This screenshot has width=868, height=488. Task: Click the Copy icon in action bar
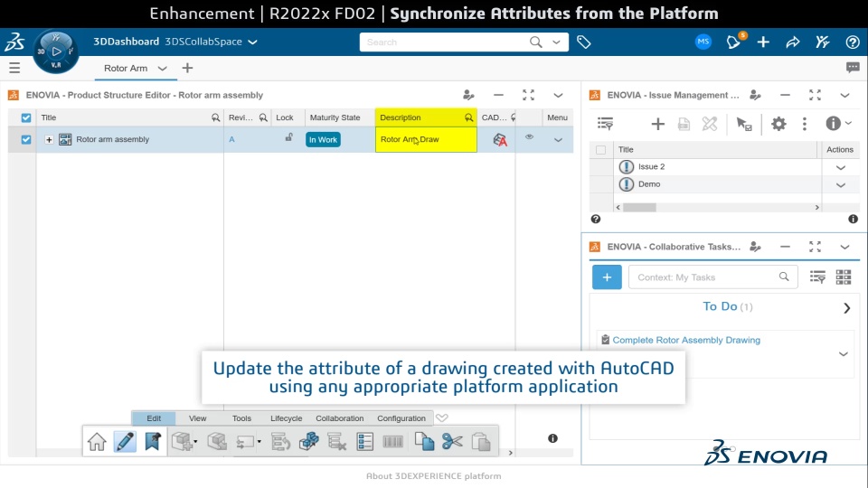coord(425,442)
